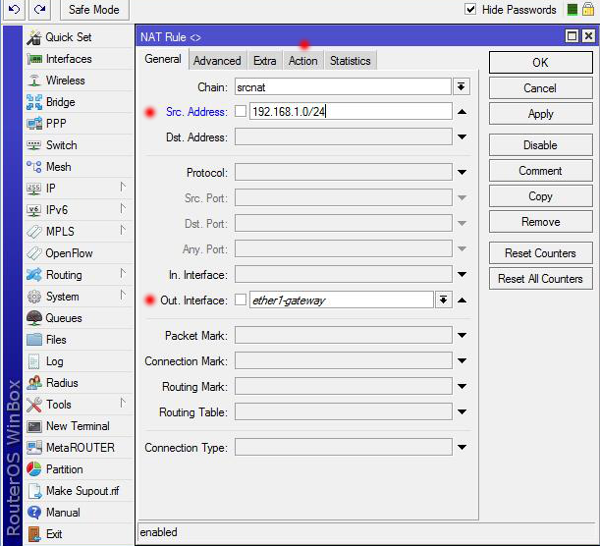Toggle Out. Interface invert checkbox
The width and height of the screenshot is (600, 546).
pyautogui.click(x=241, y=300)
